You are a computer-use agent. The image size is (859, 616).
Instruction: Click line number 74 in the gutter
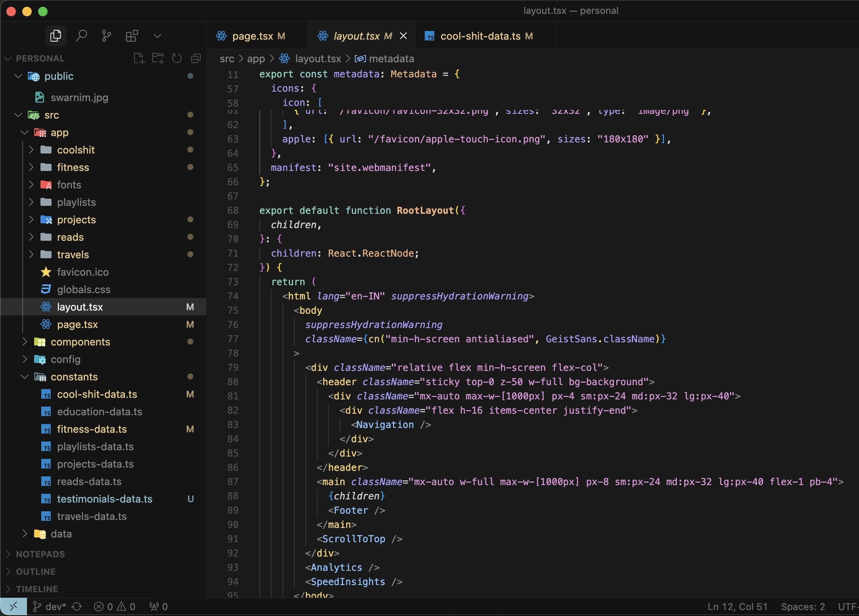[x=233, y=296]
